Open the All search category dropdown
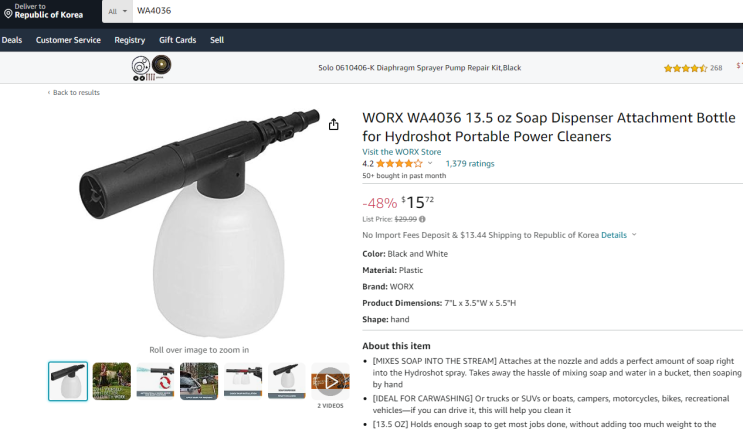This screenshot has width=743, height=430. 118,11
